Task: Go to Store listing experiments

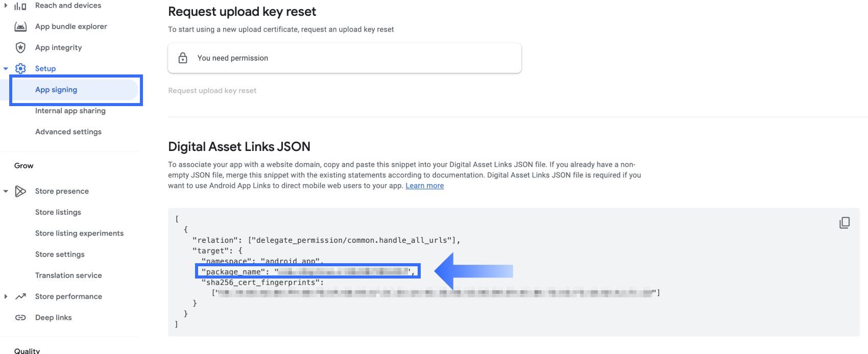Action: click(x=79, y=233)
